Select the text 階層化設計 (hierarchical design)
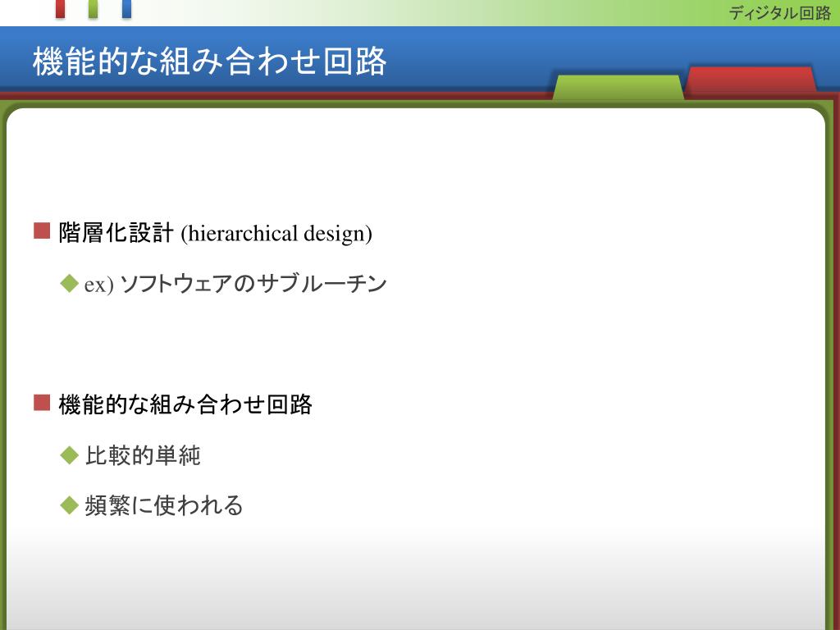840x630 pixels. click(x=216, y=233)
